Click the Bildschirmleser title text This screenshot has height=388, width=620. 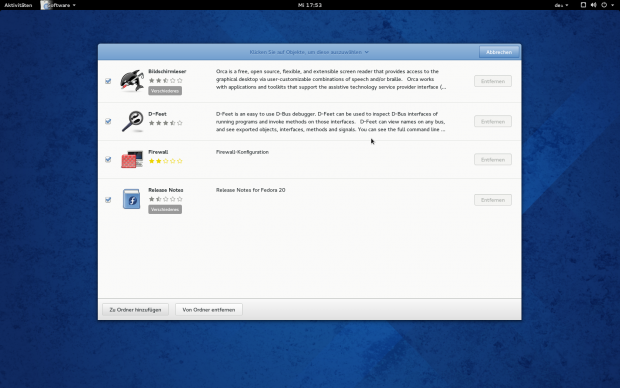167,71
